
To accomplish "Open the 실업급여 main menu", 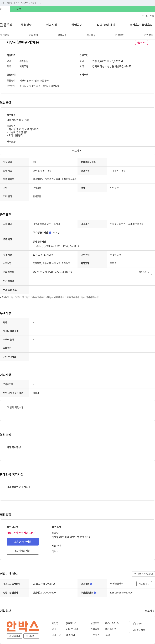I will coord(77,25).
